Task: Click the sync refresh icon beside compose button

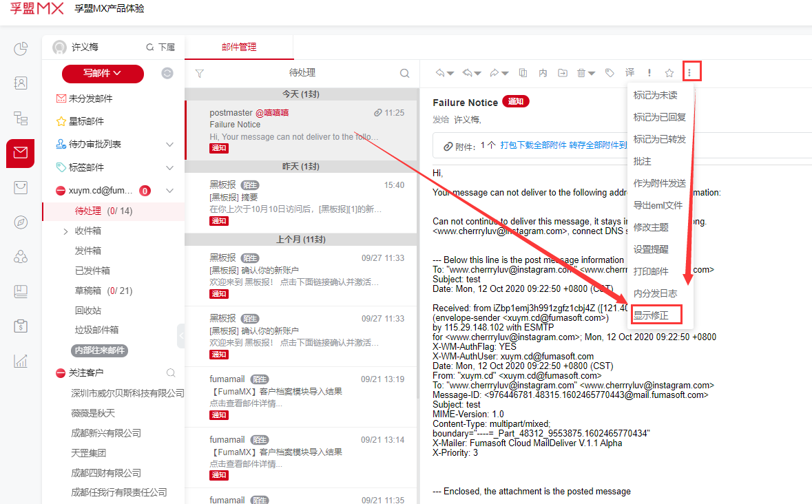Action: (167, 74)
